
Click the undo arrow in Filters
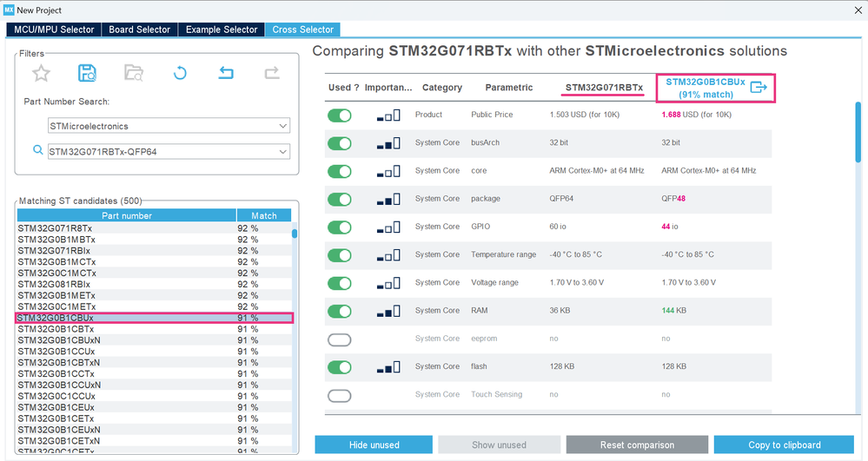pos(226,73)
